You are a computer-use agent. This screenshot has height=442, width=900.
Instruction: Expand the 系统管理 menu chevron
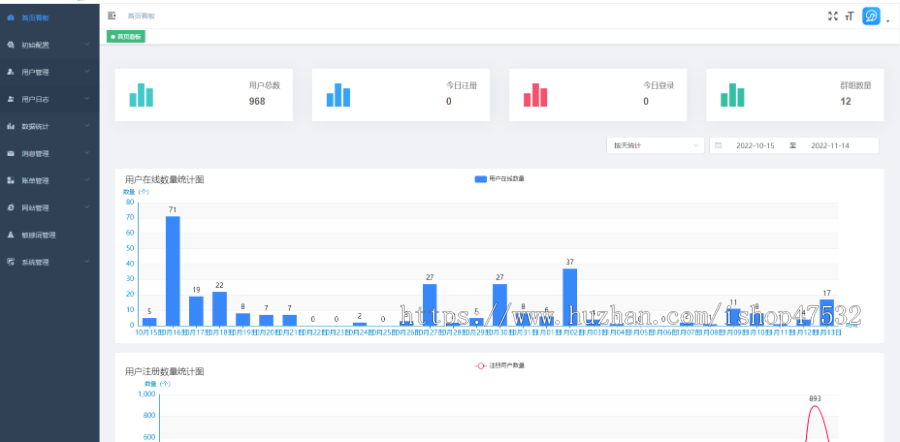(87, 262)
